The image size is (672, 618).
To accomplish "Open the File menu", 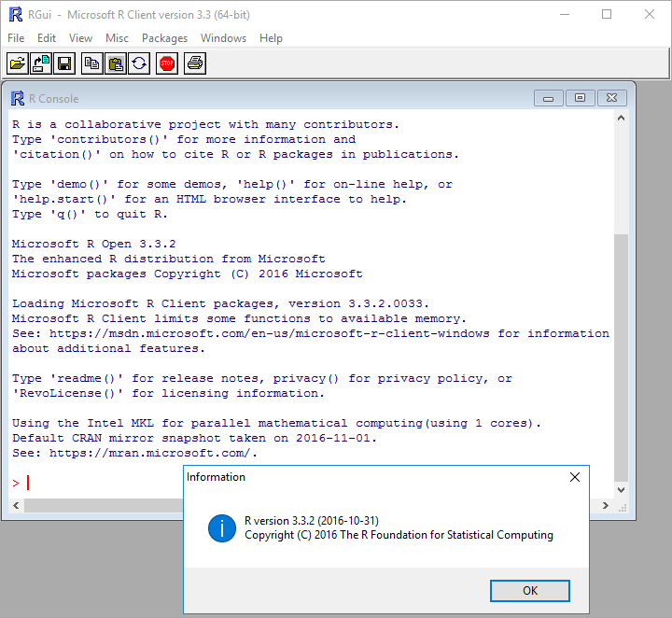I will click(16, 38).
